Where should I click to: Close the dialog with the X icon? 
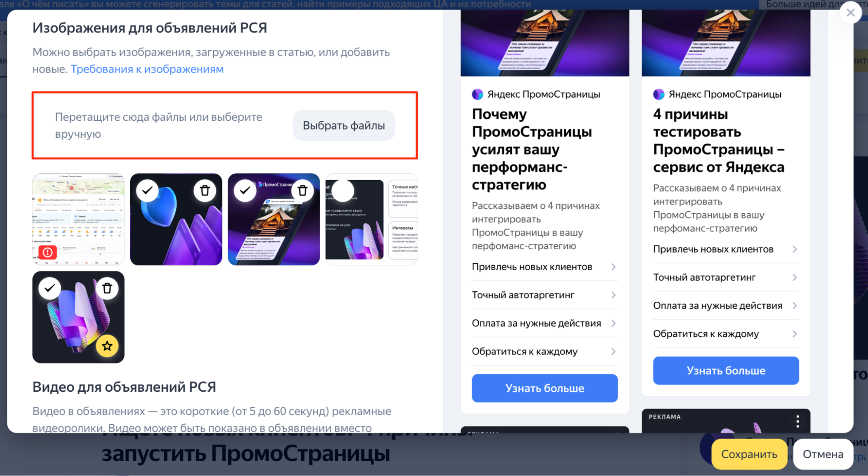pos(850,13)
